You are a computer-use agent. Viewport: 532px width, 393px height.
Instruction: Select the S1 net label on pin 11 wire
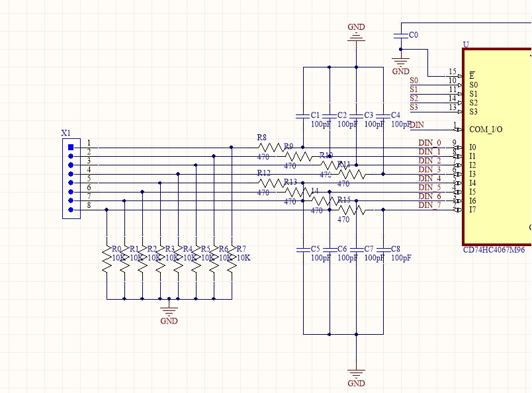click(x=414, y=89)
